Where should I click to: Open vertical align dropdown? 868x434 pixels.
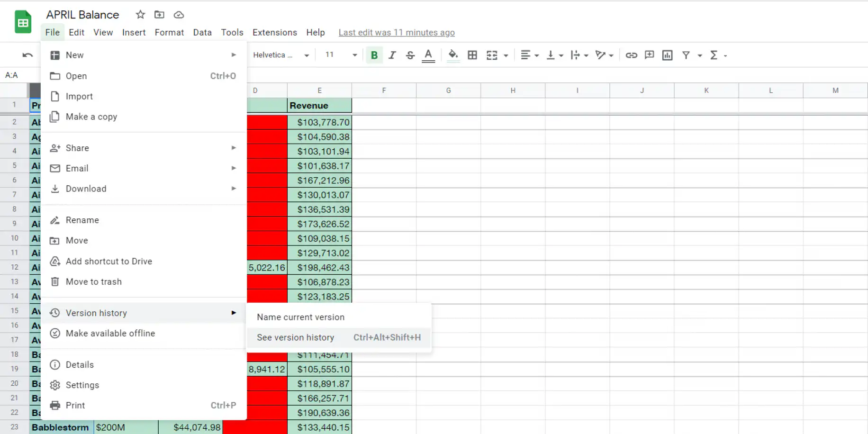click(x=555, y=55)
